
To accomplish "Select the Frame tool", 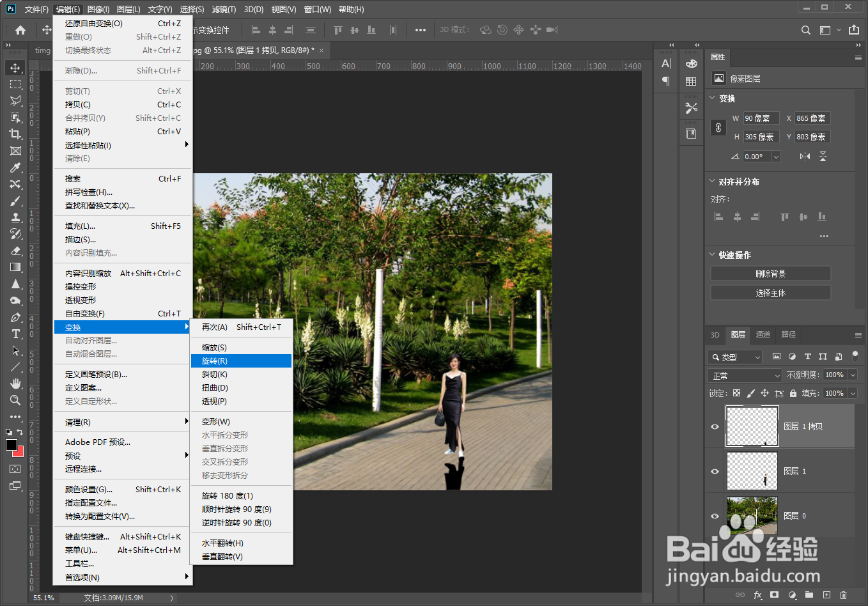I will [x=15, y=151].
